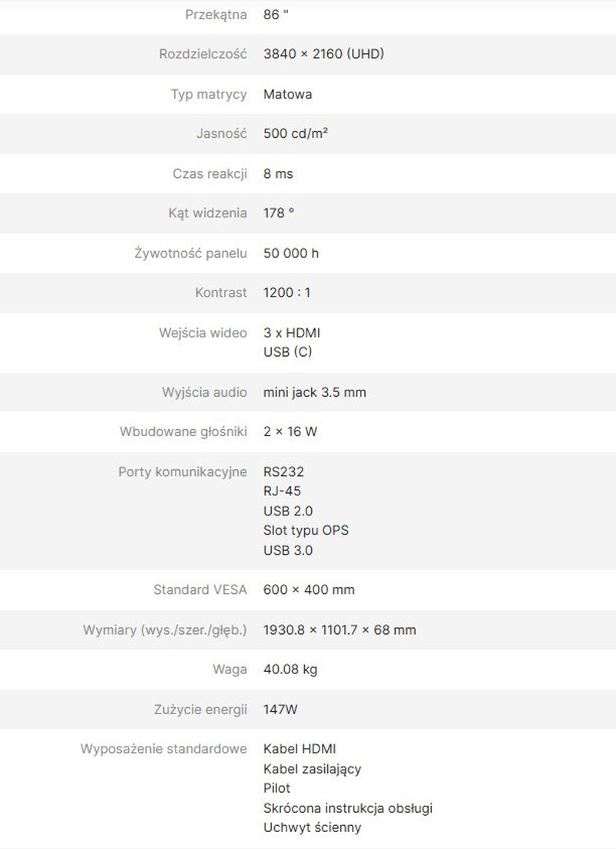This screenshot has width=616, height=849.
Task: Click the Wbudowane głośniki label
Action: 183,431
